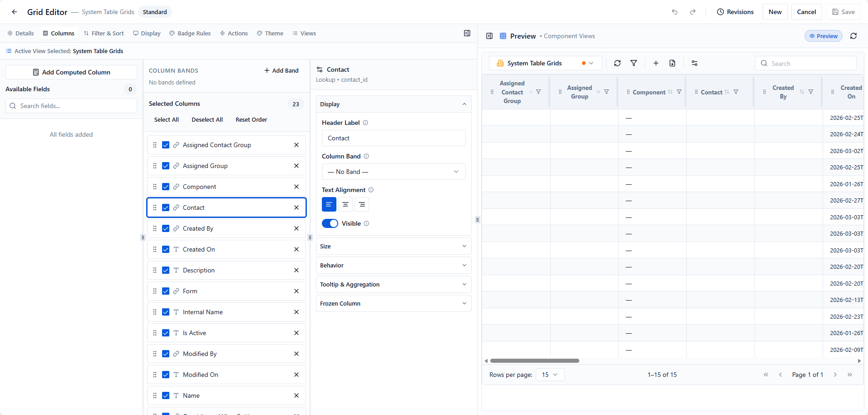Click Deselect All columns
This screenshot has height=415, width=868.
click(x=207, y=119)
